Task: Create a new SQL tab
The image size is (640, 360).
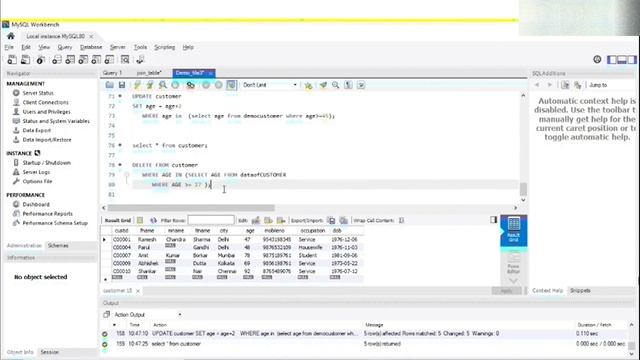Action: 12,60
